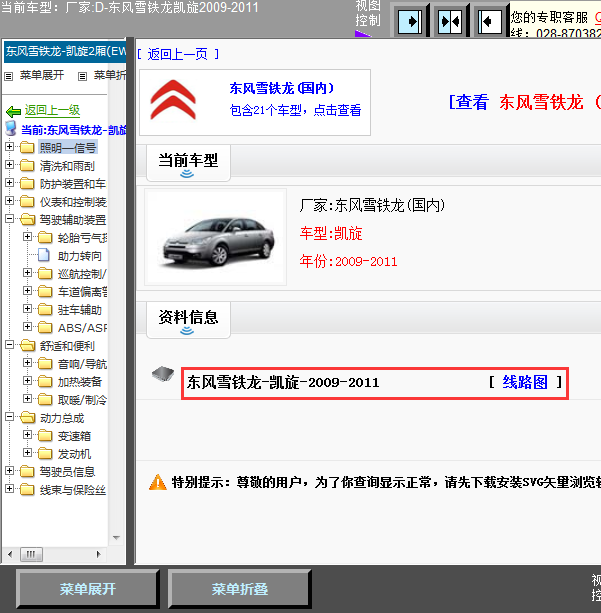Click 返回上一页 link at top
This screenshot has width=601, height=613.
click(x=177, y=54)
